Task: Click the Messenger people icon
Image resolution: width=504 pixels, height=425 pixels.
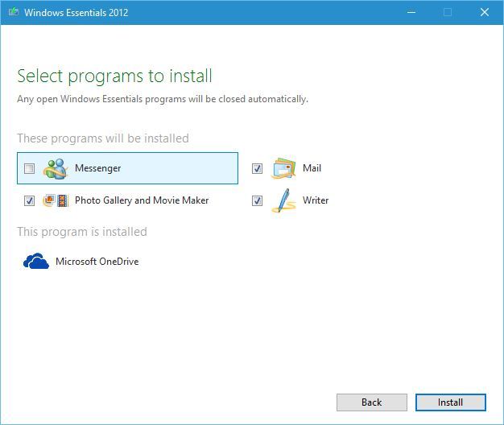Action: click(56, 168)
